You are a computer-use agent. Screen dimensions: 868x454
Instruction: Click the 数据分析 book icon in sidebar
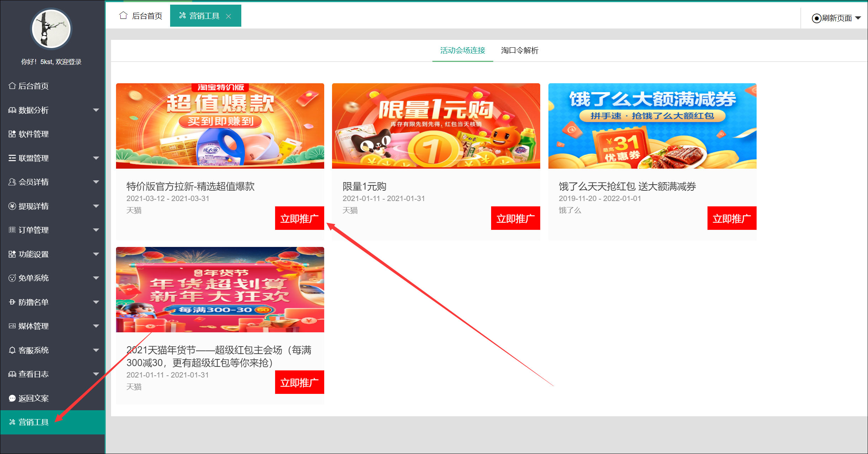point(12,110)
